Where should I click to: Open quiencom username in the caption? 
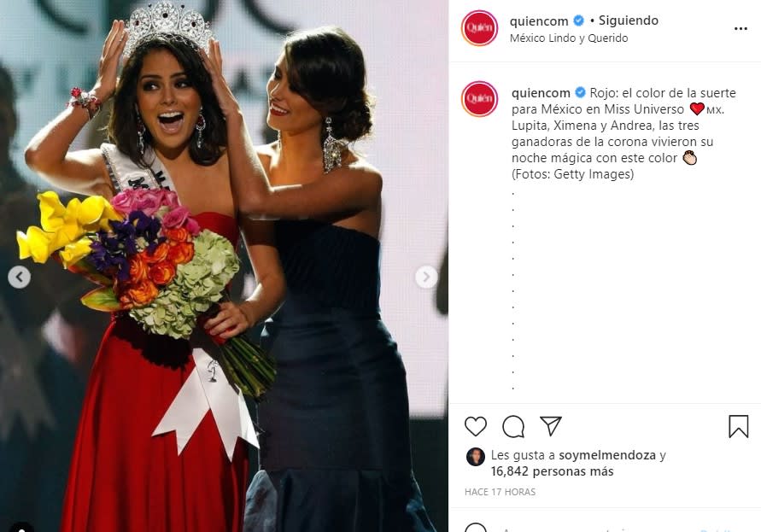click(541, 93)
